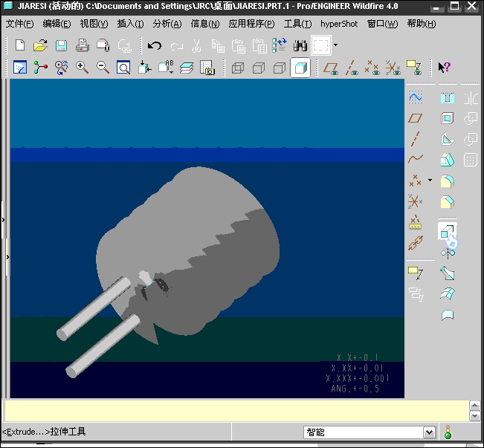This screenshot has height=448, width=484.
Task: Select the Datum Axis tool
Action: 415,138
